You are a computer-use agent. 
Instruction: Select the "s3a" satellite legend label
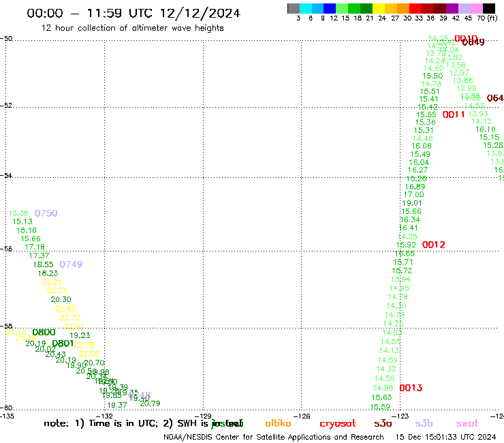(383, 423)
